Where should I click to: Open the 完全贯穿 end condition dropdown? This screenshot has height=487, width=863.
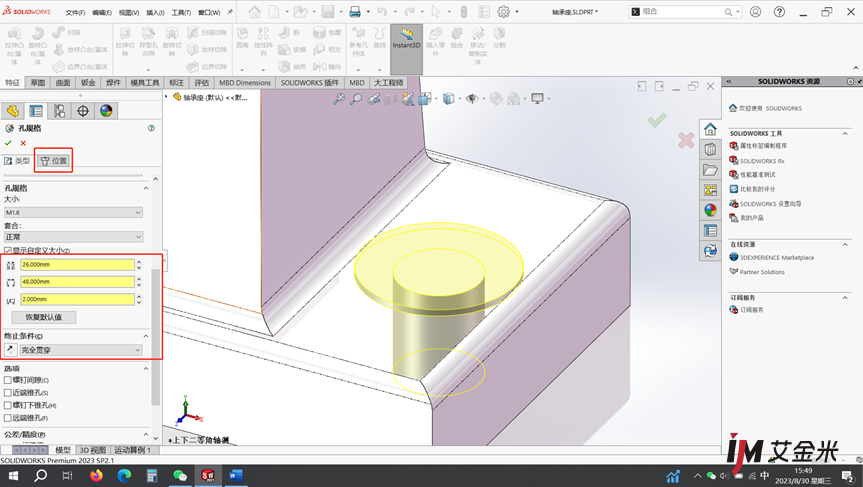coord(81,350)
